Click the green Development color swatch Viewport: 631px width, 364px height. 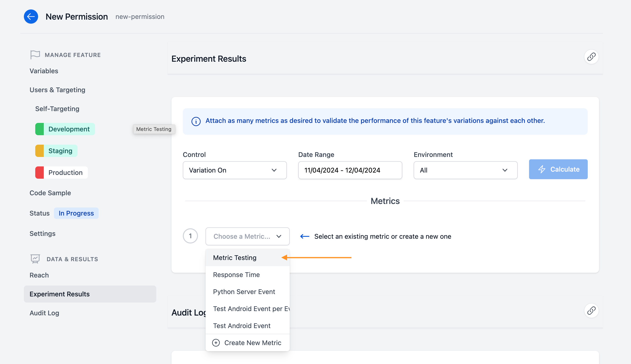39,129
